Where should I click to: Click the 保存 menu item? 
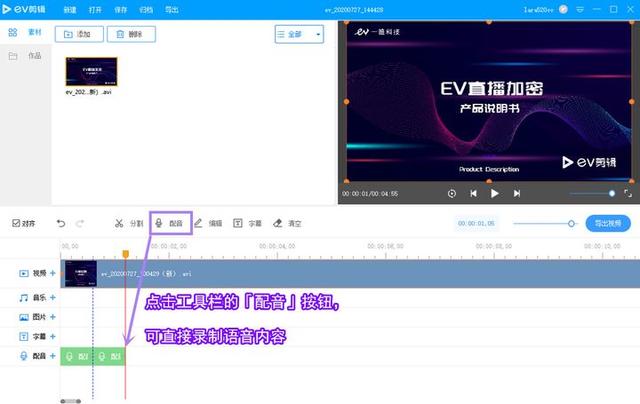(x=120, y=9)
